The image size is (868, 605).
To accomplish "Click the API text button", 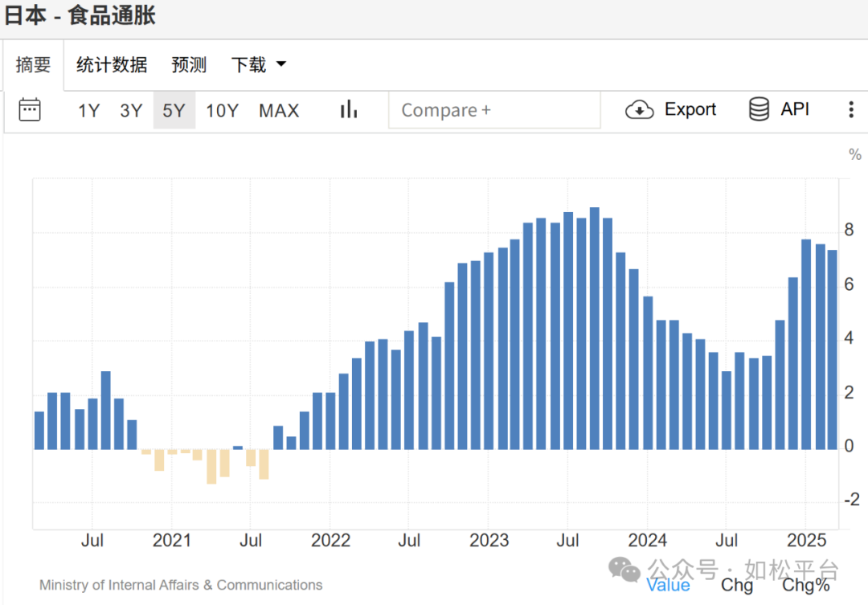I will [795, 109].
